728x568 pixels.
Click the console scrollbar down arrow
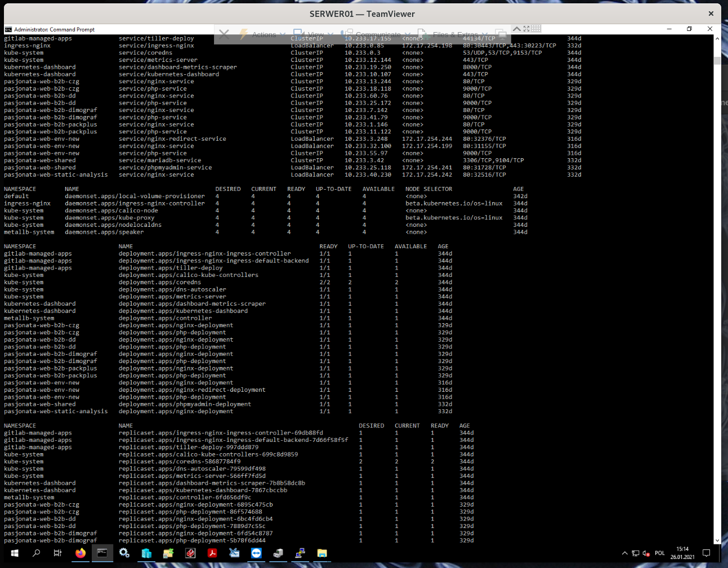[x=717, y=540]
